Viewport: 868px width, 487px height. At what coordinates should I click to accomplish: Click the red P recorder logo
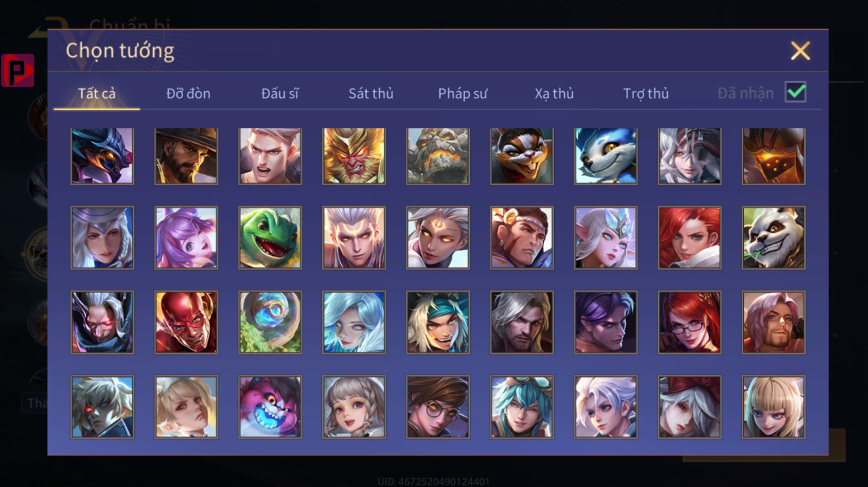[x=18, y=70]
